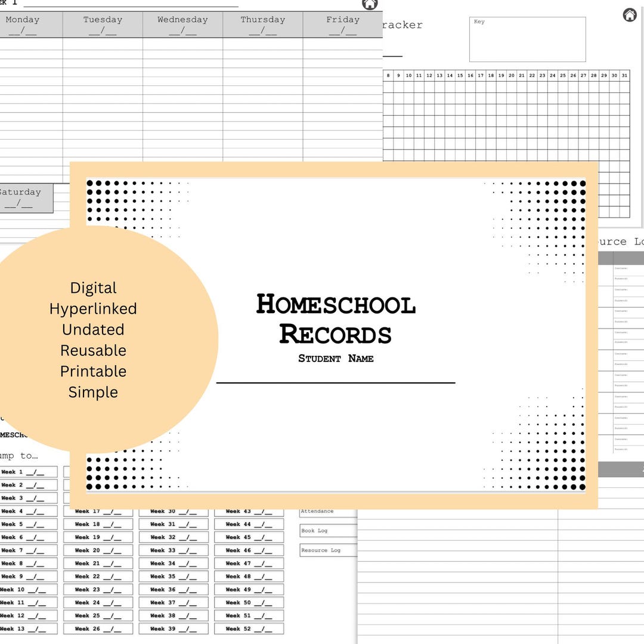Jump to Week 52
This screenshot has height=644, width=644.
(247, 628)
